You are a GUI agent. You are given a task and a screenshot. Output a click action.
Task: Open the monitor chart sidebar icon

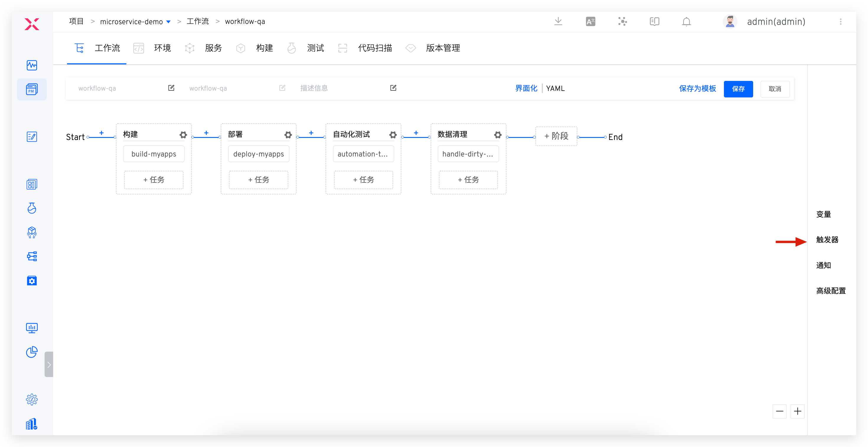(x=32, y=328)
